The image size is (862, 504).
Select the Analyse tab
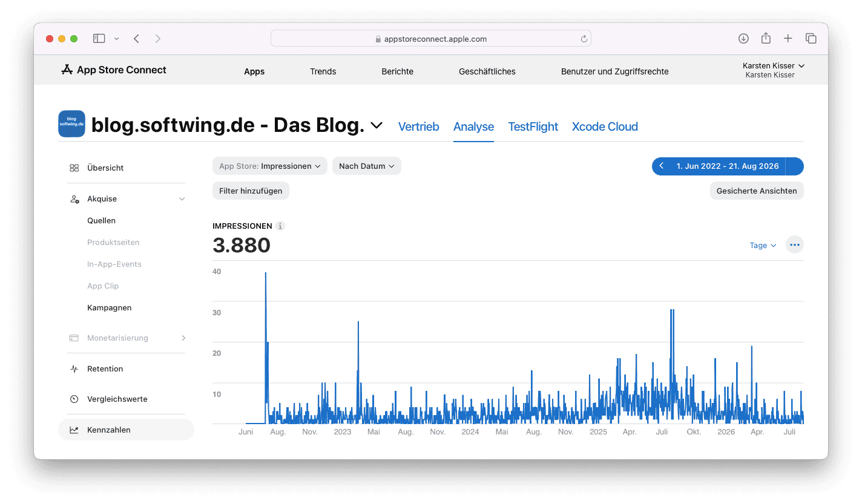pos(474,126)
